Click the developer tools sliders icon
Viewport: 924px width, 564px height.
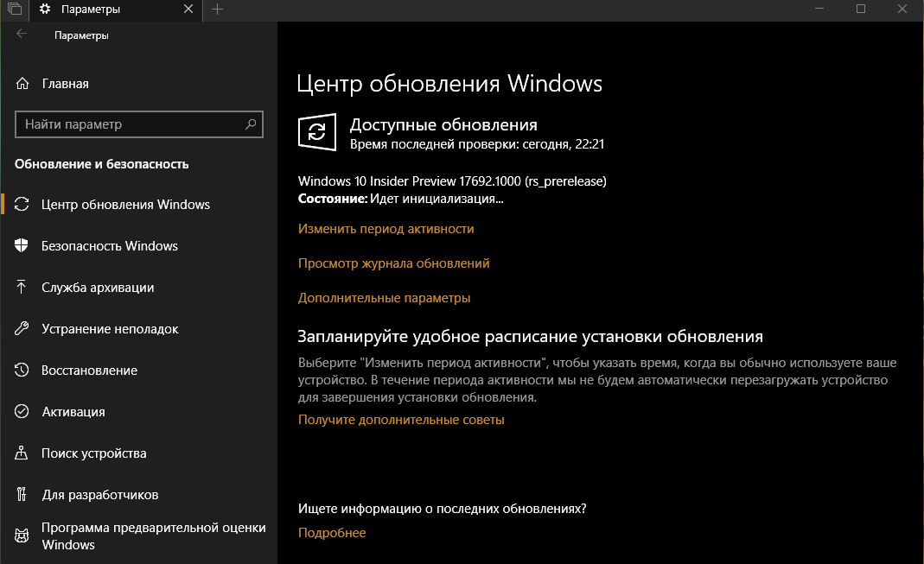click(22, 495)
